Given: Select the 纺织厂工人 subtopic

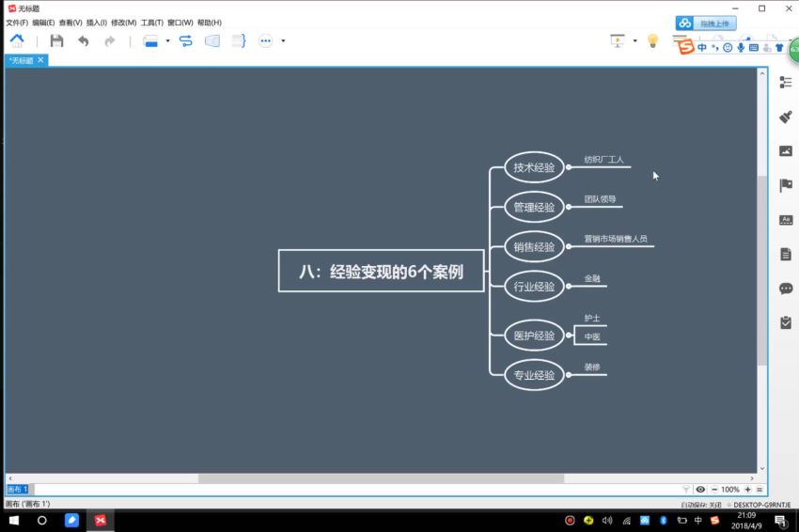Looking at the screenshot, I should click(603, 160).
